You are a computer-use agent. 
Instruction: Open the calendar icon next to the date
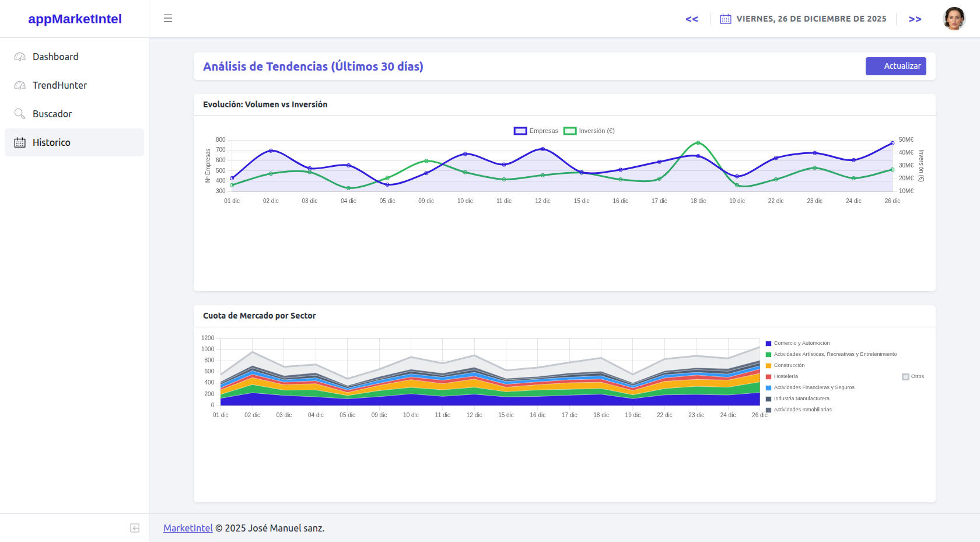725,18
